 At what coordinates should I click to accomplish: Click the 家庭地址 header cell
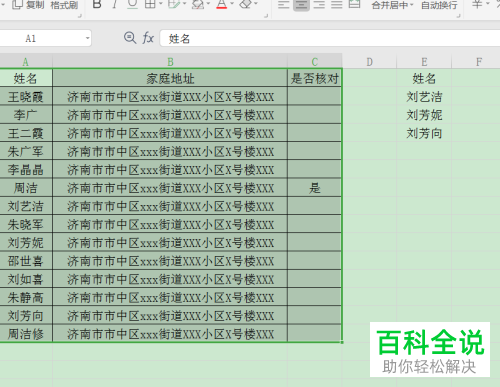(170, 78)
